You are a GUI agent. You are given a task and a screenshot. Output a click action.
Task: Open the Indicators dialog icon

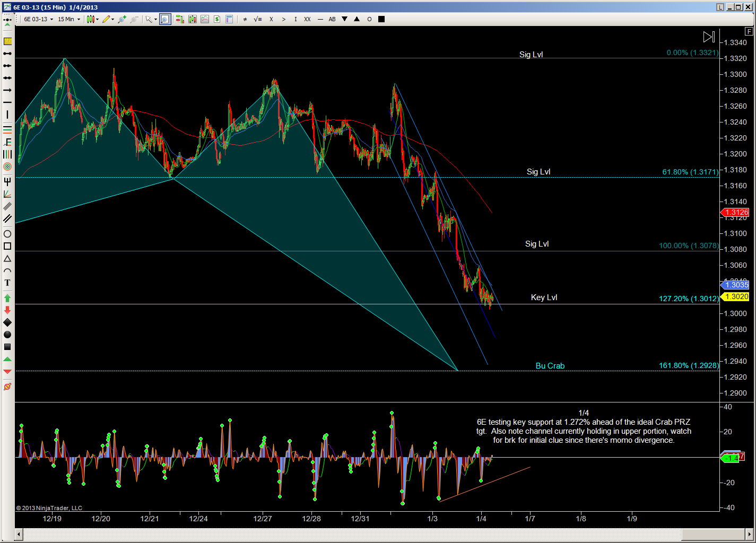click(x=205, y=19)
